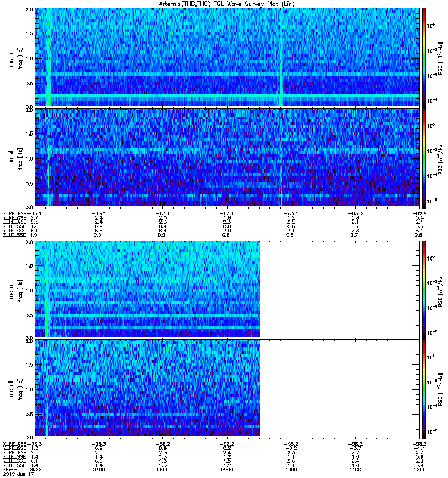Click the '5.1' Y_LE_SSE value below THB panels

[34, 231]
